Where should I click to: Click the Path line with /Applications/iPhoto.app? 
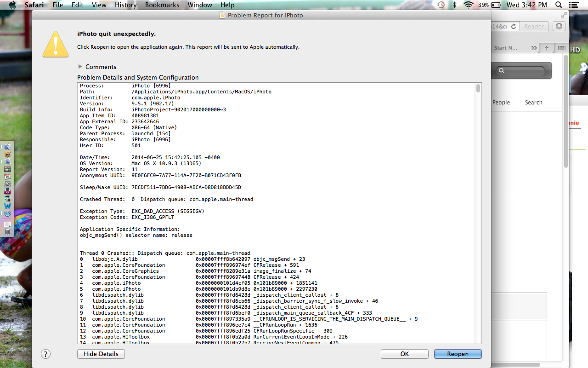pyautogui.click(x=175, y=92)
